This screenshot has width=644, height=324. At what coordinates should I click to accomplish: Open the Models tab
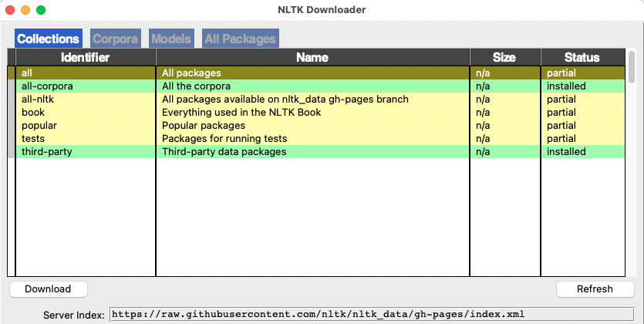click(x=171, y=39)
